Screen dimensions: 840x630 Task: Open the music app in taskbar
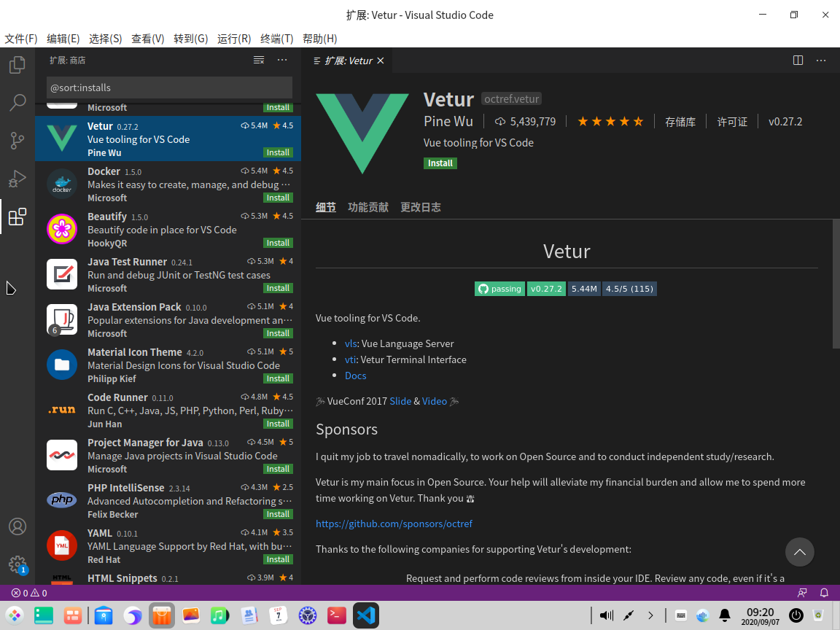click(219, 615)
